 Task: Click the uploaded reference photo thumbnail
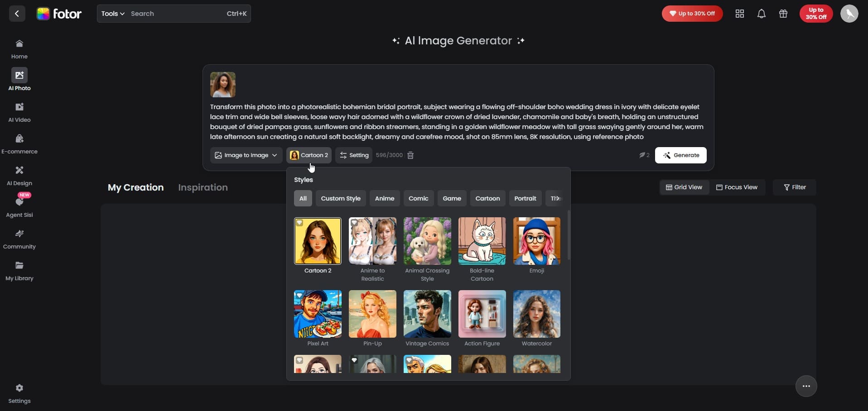coord(222,85)
